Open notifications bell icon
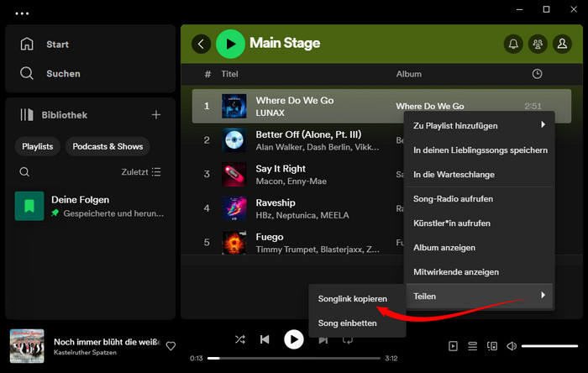This screenshot has height=373, width=588. 513,44
